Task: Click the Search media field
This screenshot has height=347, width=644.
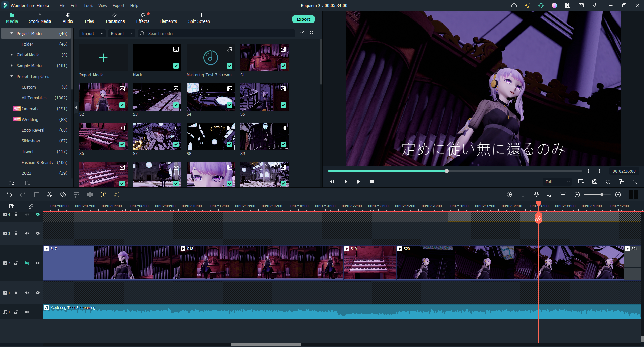Action: point(216,33)
